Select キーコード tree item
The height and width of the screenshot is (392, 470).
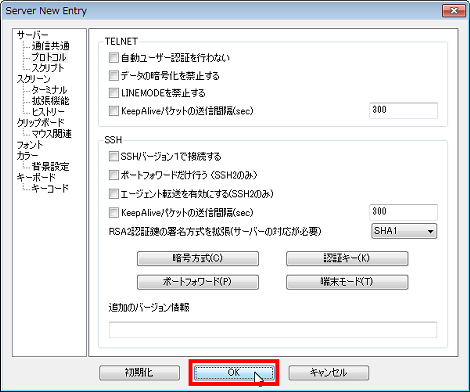[x=50, y=188]
